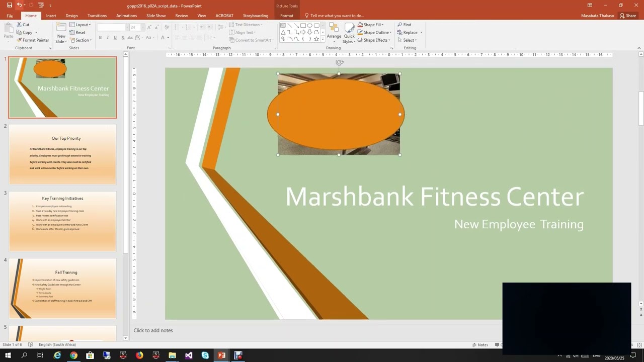Open Text Direction dropdown

(x=245, y=25)
